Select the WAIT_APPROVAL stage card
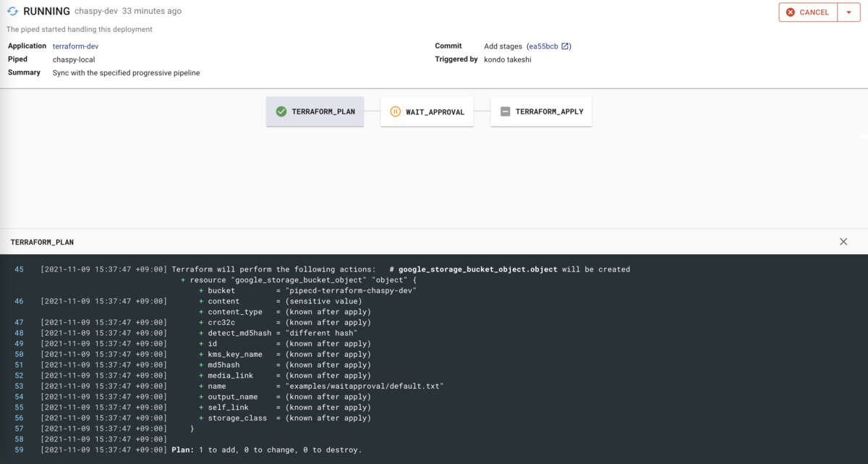The height and width of the screenshot is (464, 868). click(x=427, y=111)
